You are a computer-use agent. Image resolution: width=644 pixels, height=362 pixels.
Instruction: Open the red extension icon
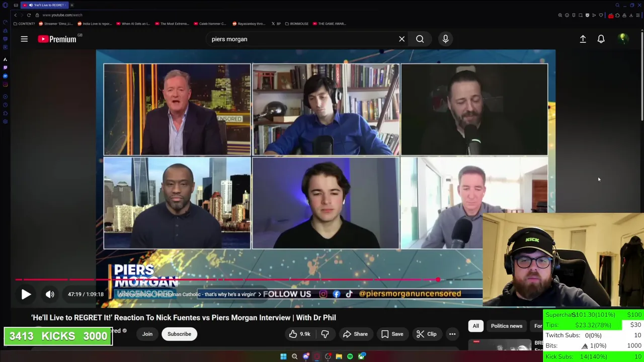[x=611, y=16]
